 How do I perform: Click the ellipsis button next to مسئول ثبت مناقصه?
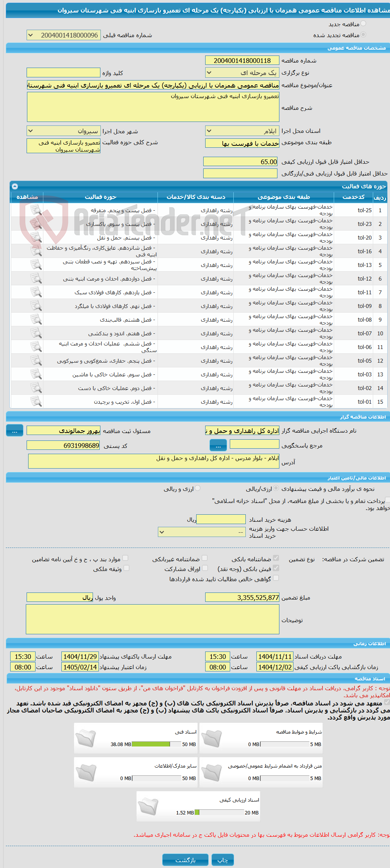click(x=14, y=431)
